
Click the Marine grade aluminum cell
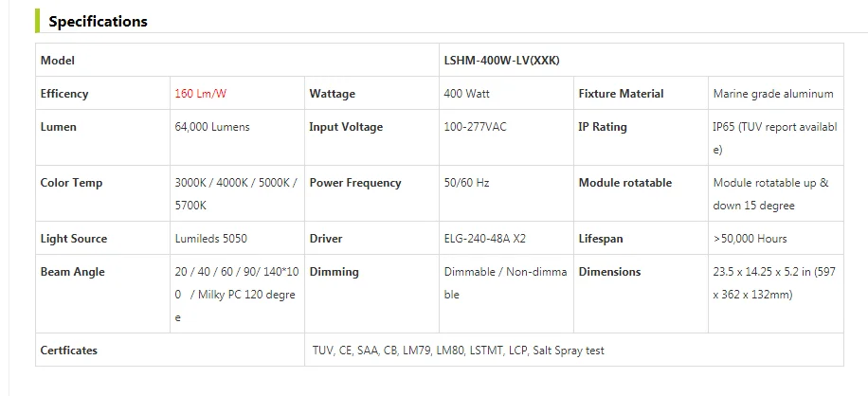point(773,94)
